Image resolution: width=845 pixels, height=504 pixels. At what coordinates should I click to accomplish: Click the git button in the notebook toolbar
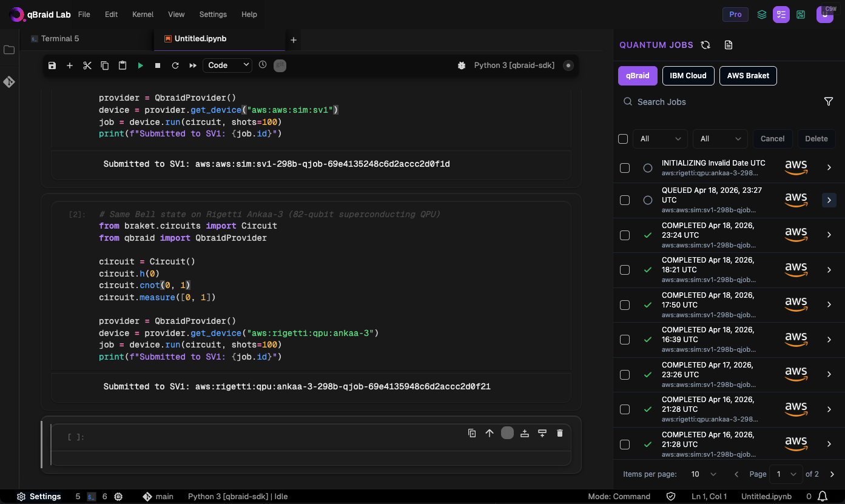click(x=280, y=65)
